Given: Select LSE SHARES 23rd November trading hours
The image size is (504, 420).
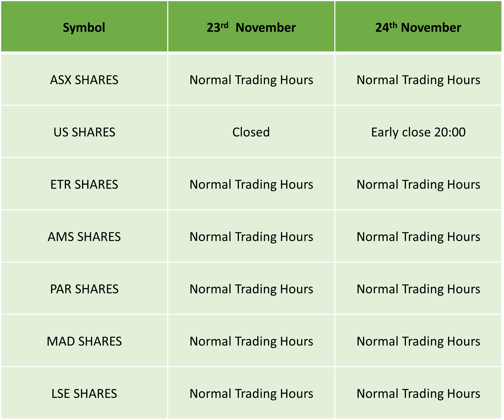Looking at the screenshot, I should [x=251, y=393].
